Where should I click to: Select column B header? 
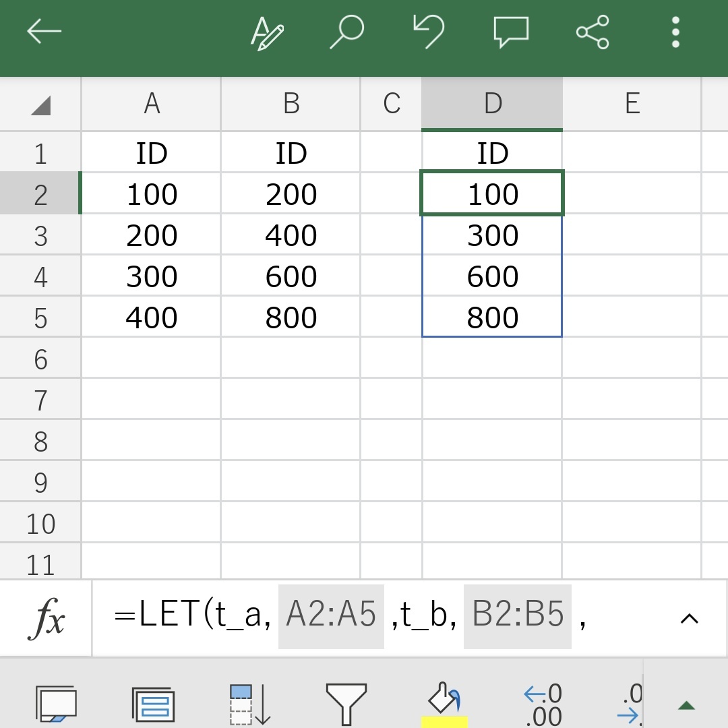coord(291,104)
